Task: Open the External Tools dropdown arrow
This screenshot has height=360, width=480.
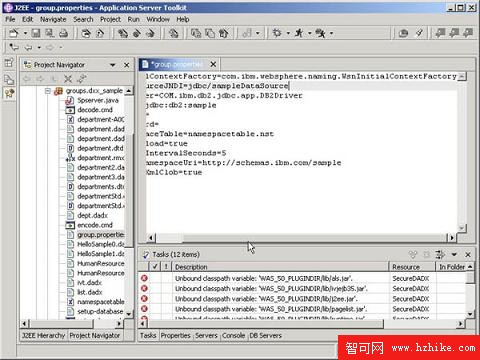Action: coord(331,33)
